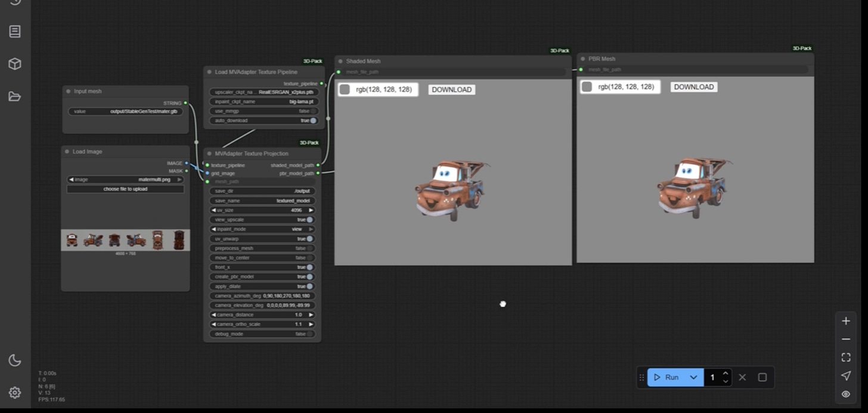Open PBR Mesh background color swatch
Image resolution: width=868 pixels, height=413 pixels.
click(x=587, y=87)
